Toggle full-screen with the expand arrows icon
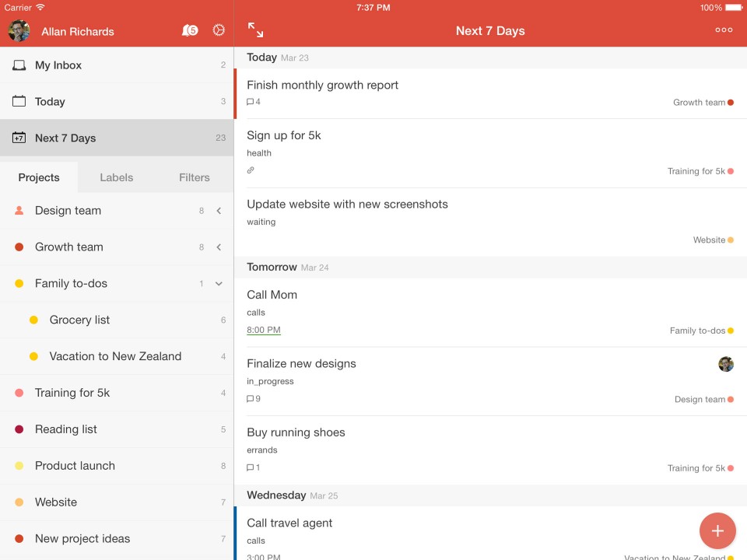The width and height of the screenshot is (747, 560). (x=255, y=30)
